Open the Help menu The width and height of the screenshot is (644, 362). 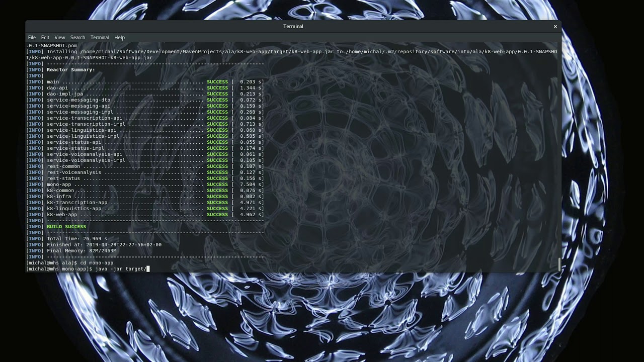(x=119, y=37)
